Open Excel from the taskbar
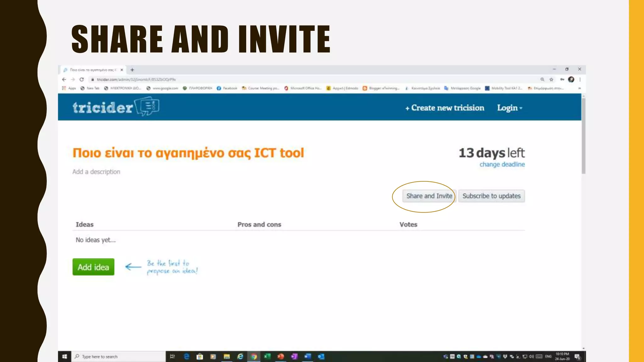 [x=267, y=356]
